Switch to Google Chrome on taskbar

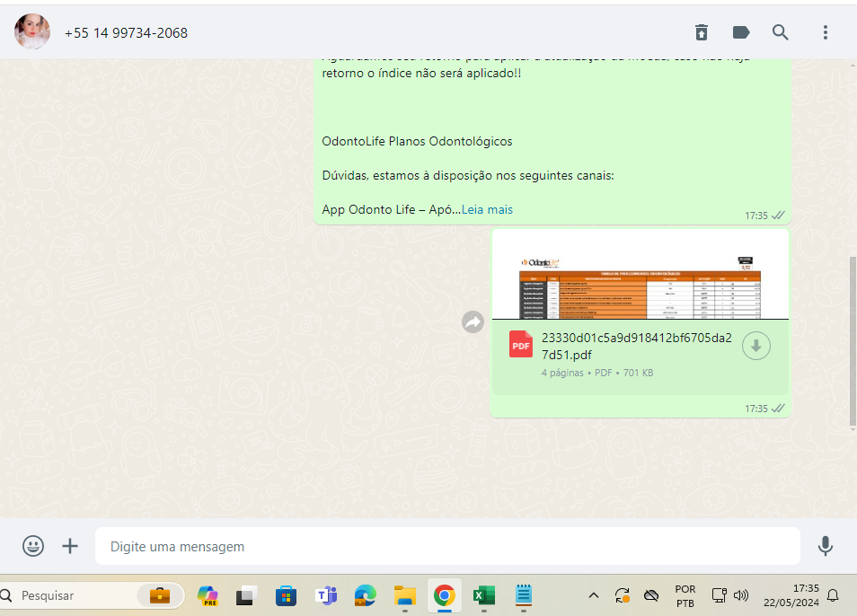[445, 595]
